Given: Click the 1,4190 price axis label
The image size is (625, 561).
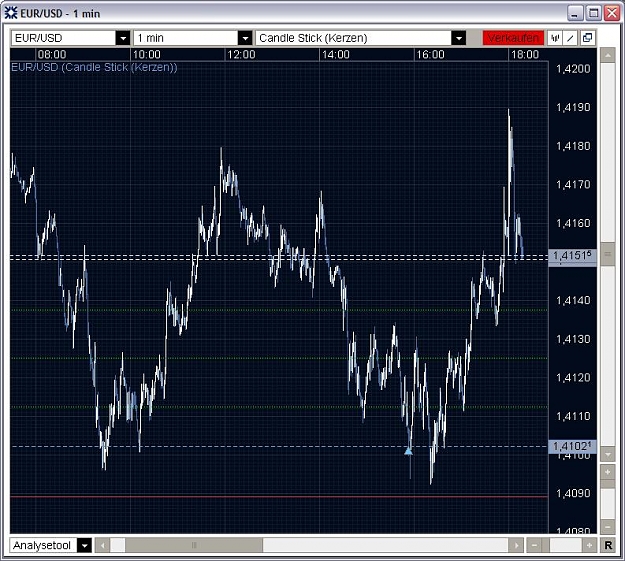Looking at the screenshot, I should click(573, 107).
